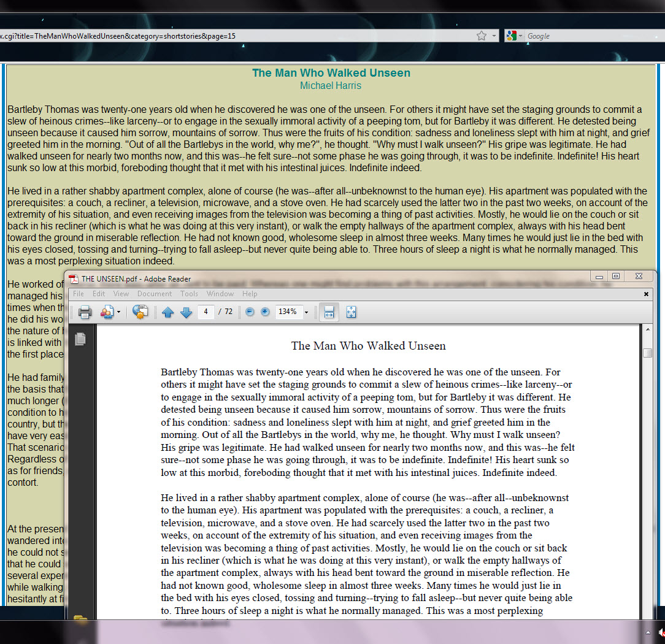The image size is (665, 644).
Task: Click the webpage title The Man Who Walked Unseen
Action: pyautogui.click(x=331, y=73)
